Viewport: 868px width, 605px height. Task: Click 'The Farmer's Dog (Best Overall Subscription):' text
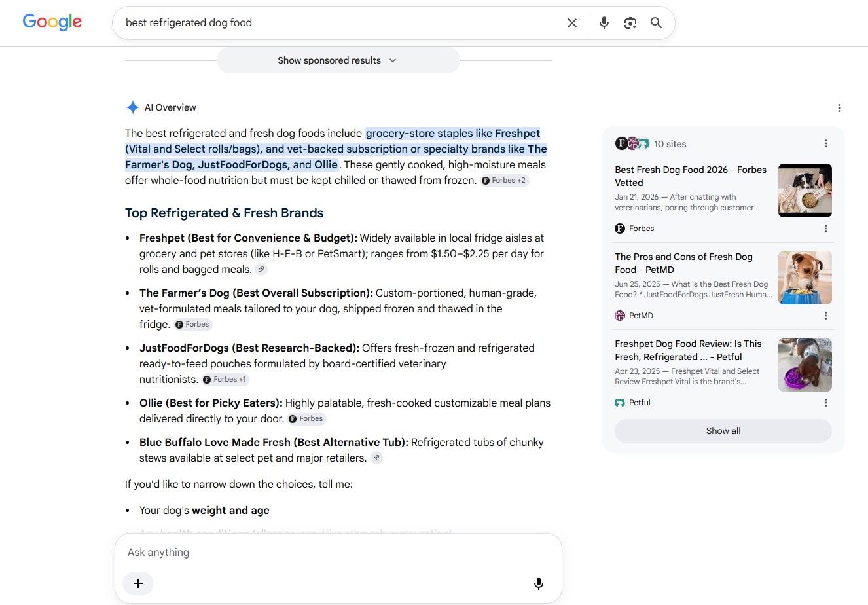coord(256,293)
